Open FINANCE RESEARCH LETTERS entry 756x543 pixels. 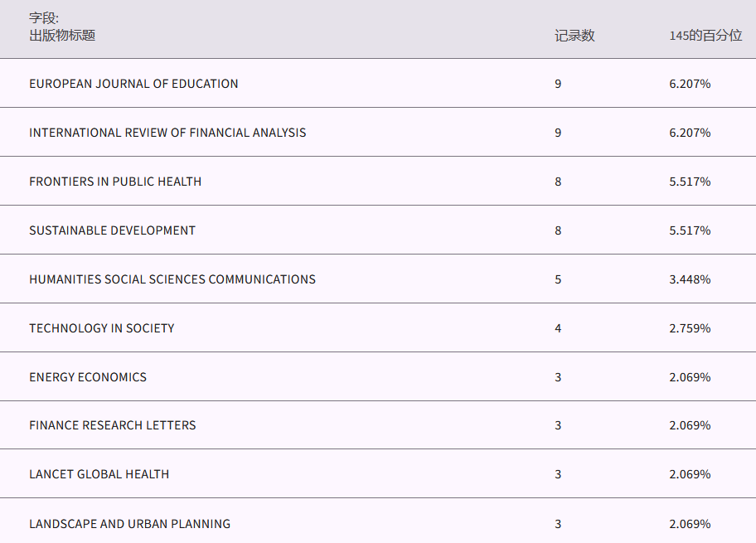coord(113,425)
